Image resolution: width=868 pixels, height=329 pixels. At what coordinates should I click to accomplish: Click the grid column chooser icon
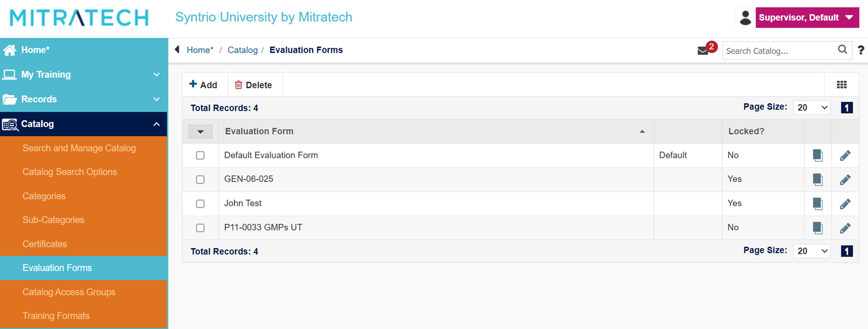point(842,85)
